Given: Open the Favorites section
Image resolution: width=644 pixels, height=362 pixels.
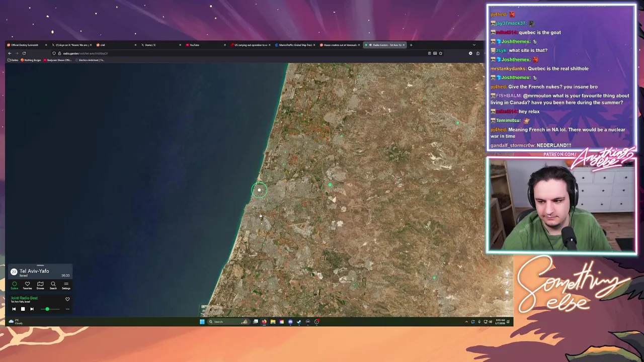Looking at the screenshot, I should tap(27, 285).
